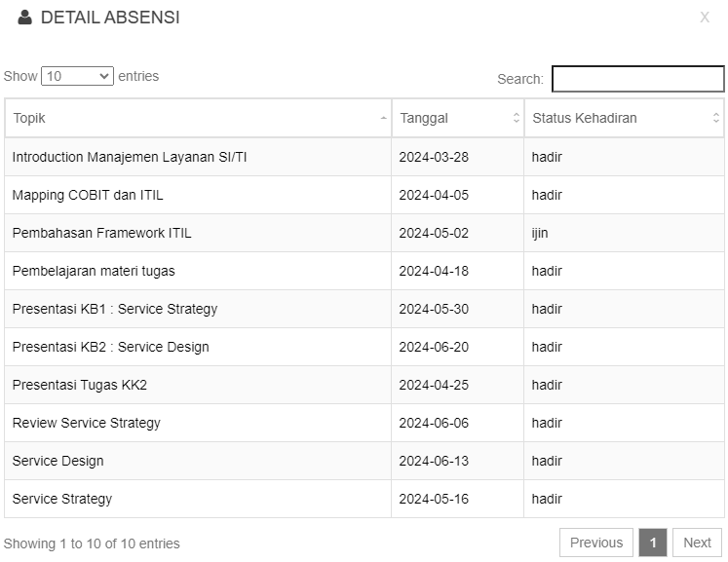The height and width of the screenshot is (562, 728).
Task: Click the ijin status cell
Action: [x=624, y=233]
